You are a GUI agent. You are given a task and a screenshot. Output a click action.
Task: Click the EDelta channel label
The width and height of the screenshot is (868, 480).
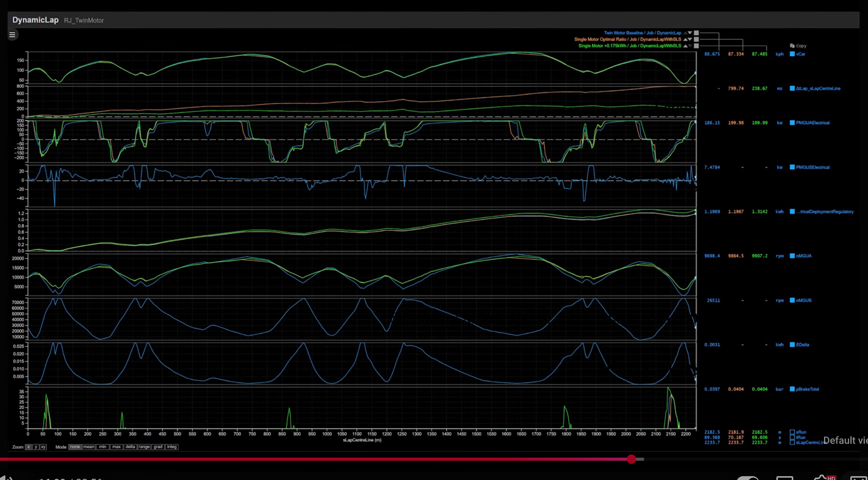point(803,345)
